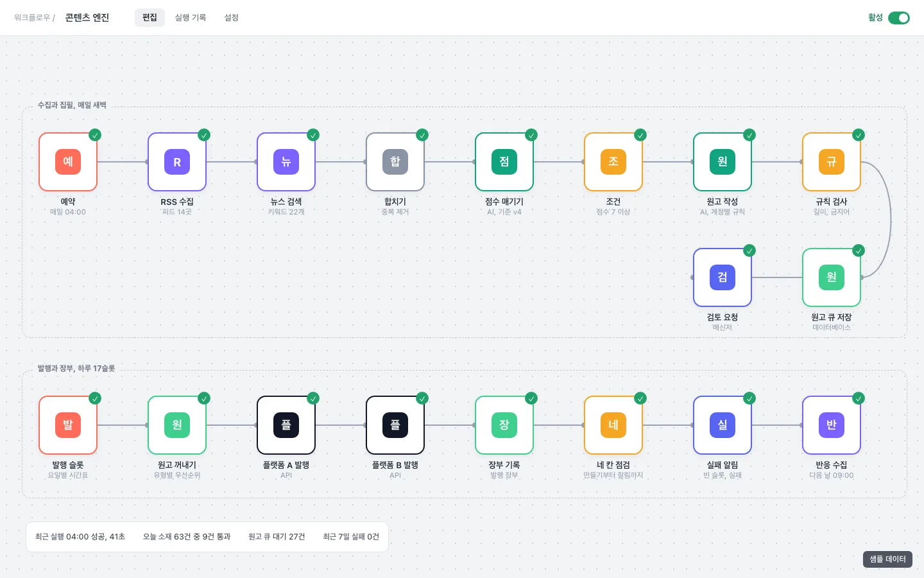The image size is (924, 578).
Task: Click the 오늘 소재 63건 중 9건 통과 stat
Action: coord(187,537)
